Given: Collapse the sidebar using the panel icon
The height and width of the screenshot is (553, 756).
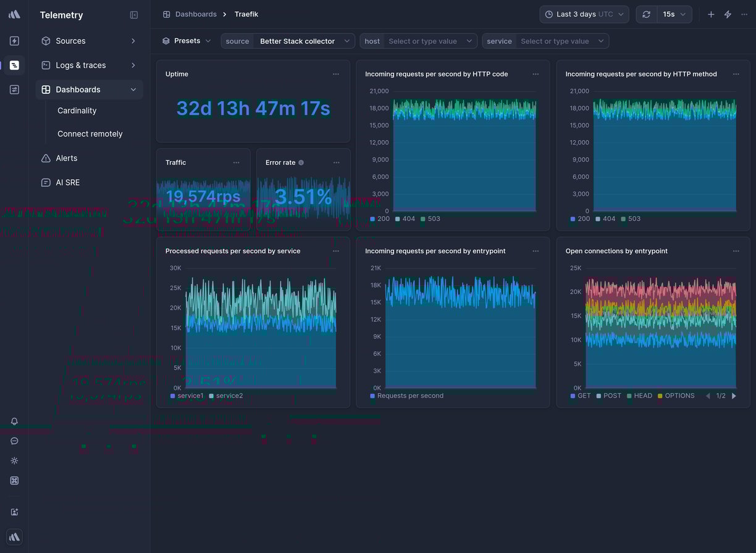Looking at the screenshot, I should tap(134, 15).
